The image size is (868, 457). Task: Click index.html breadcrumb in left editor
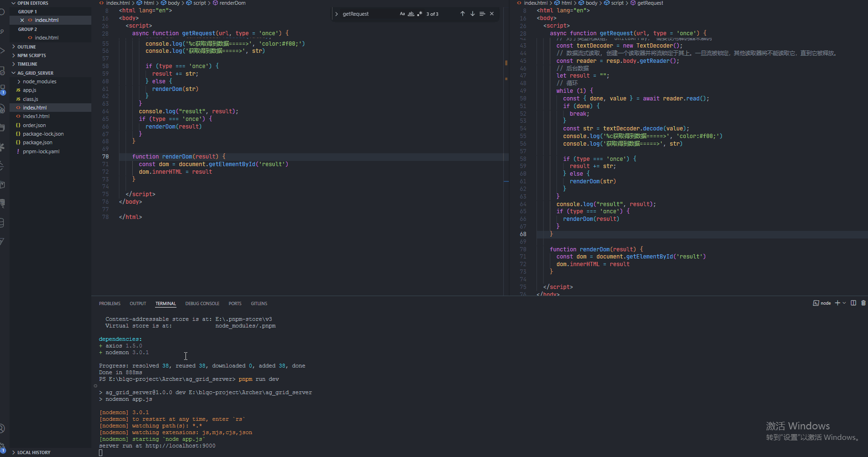tap(118, 3)
